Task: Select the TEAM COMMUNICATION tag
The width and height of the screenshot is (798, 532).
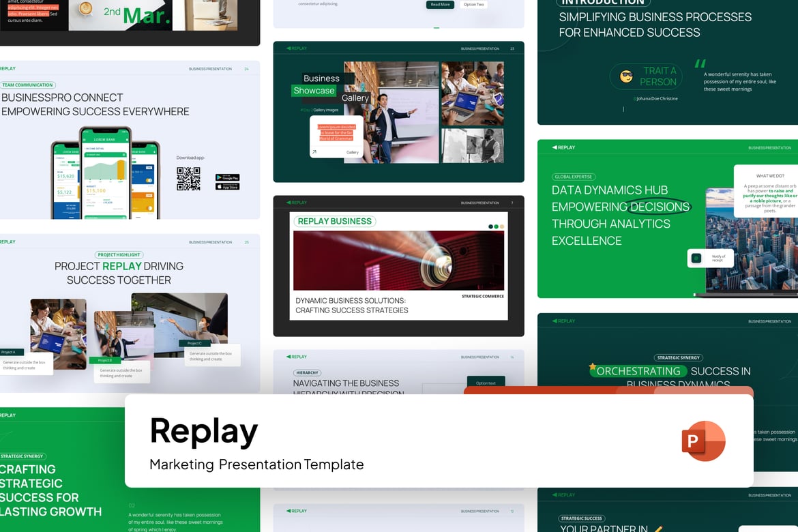Action: 27,85
